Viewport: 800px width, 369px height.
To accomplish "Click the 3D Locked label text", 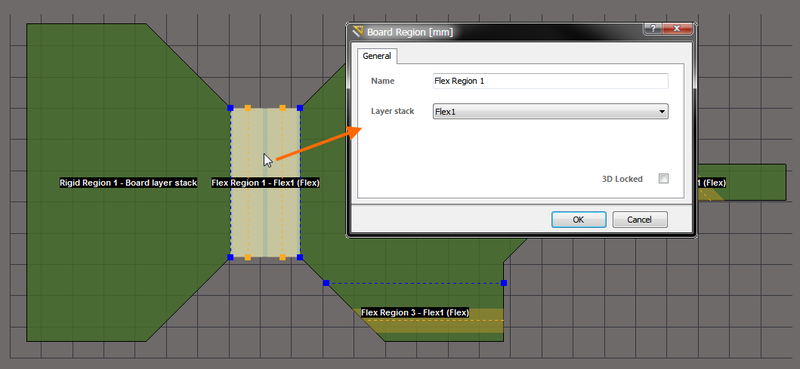I will pyautogui.click(x=622, y=179).
